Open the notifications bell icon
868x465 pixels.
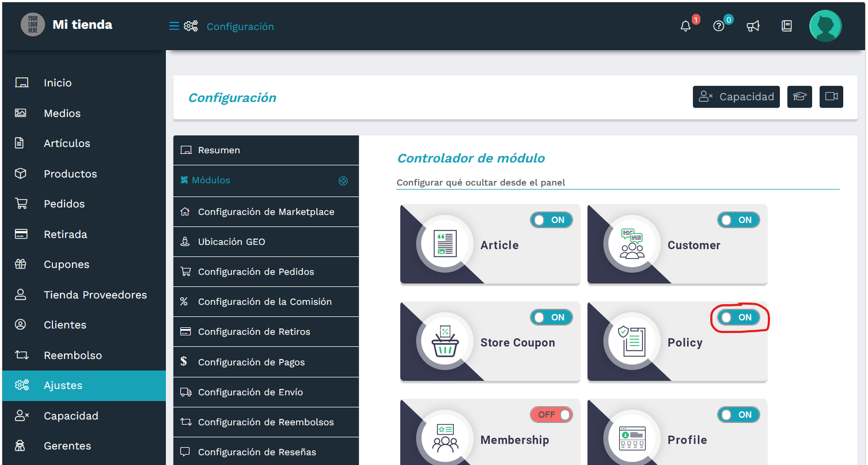click(685, 26)
